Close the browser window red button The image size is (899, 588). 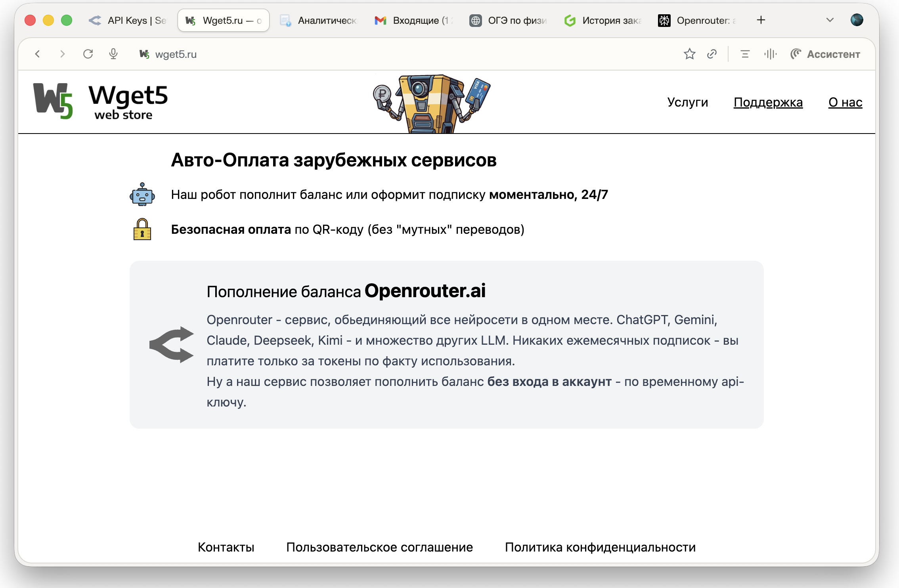30,20
